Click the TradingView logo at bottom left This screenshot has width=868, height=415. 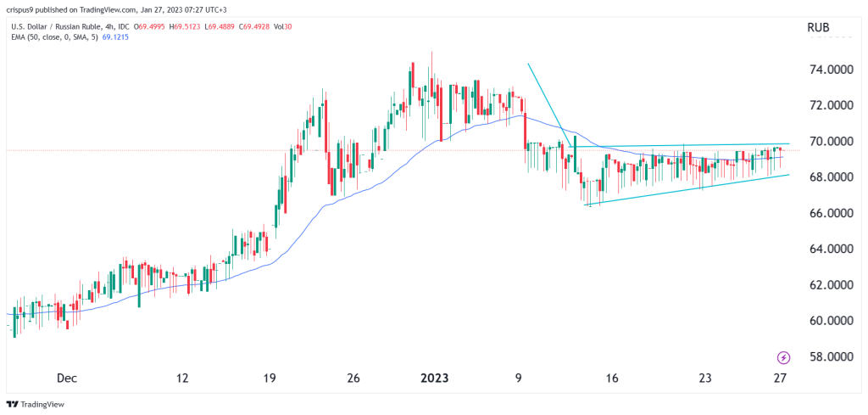[34, 405]
